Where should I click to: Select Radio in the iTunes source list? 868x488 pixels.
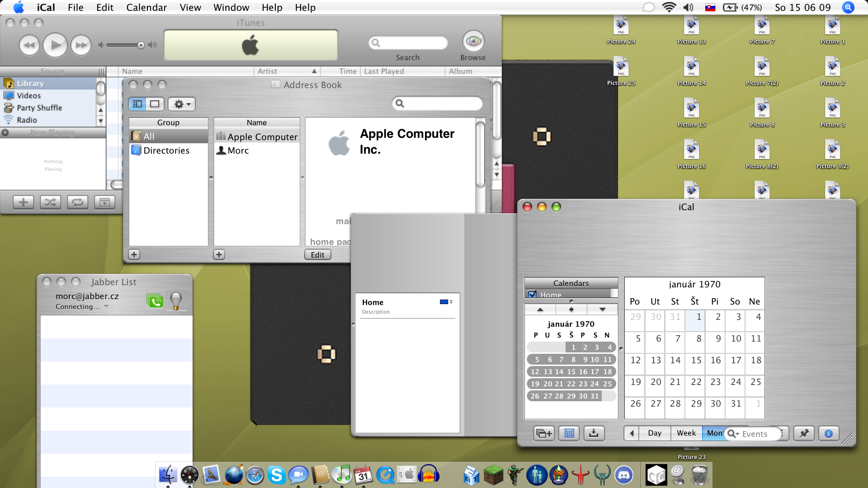[48, 120]
